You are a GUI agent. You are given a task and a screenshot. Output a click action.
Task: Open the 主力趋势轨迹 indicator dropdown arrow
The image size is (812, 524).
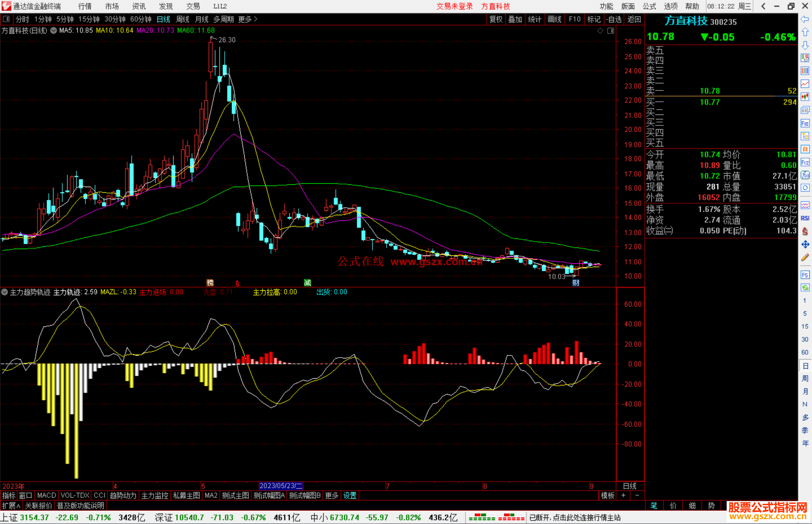[5, 292]
